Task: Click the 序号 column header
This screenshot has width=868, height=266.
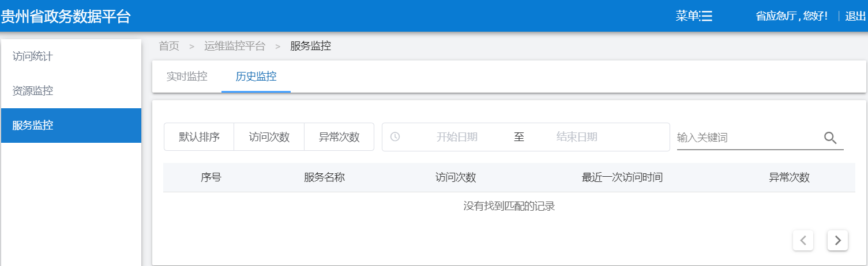Action: [211, 177]
